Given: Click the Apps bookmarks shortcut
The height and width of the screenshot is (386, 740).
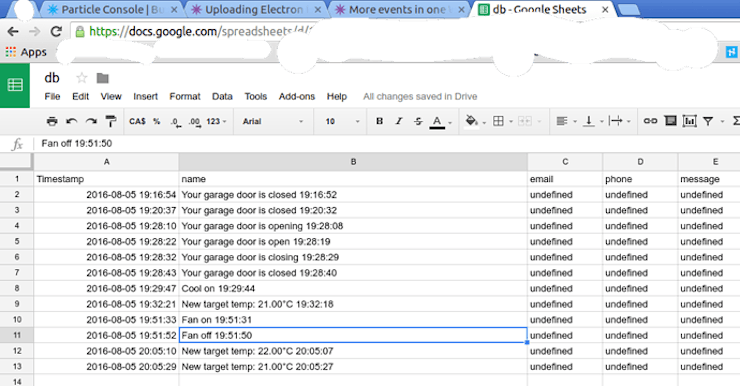Looking at the screenshot, I should click(26, 52).
